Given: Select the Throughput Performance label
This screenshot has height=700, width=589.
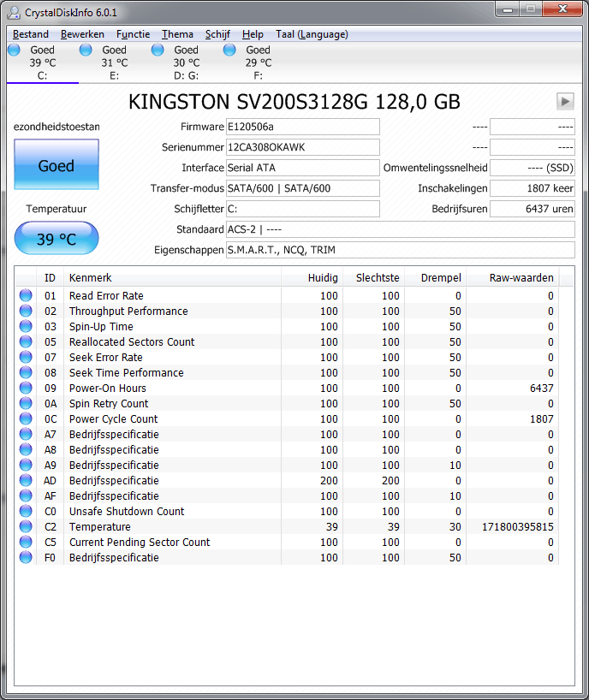Looking at the screenshot, I should click(x=128, y=311).
